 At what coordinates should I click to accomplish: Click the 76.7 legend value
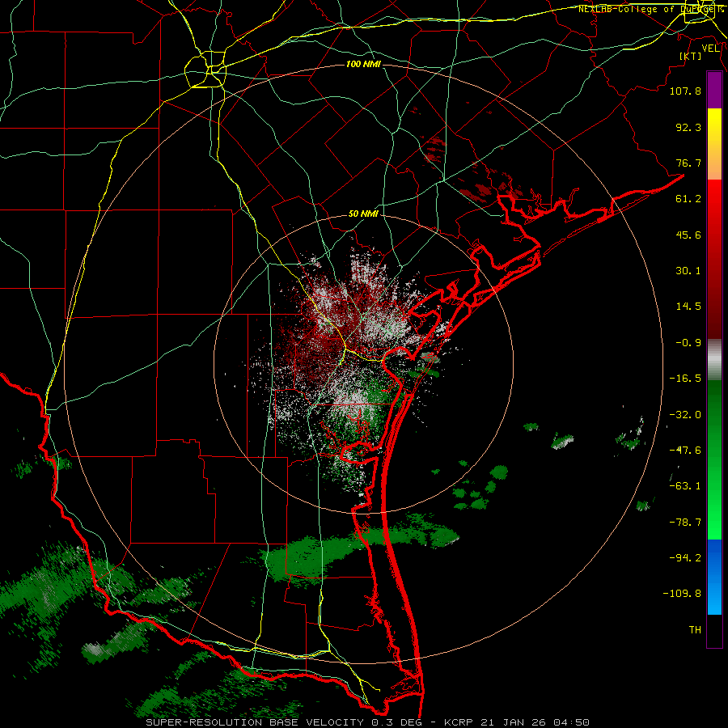688,163
